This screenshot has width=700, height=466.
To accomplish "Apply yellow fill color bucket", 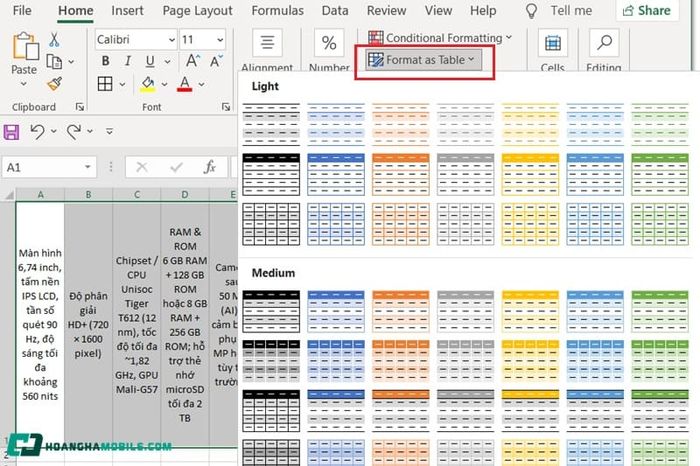I will click(x=148, y=84).
